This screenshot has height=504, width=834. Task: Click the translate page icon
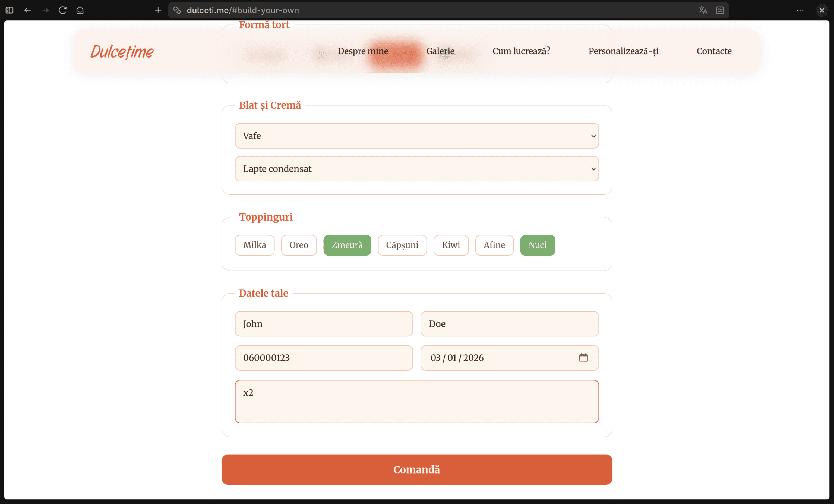click(703, 10)
